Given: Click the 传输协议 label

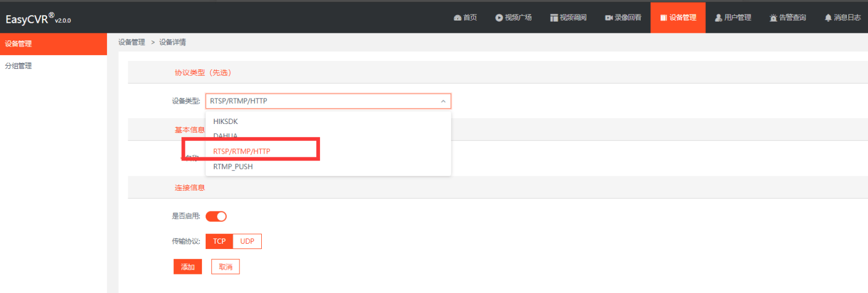Looking at the screenshot, I should [x=186, y=241].
